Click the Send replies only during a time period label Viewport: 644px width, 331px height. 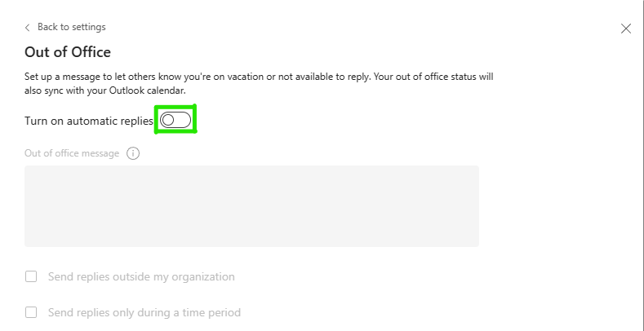point(144,312)
